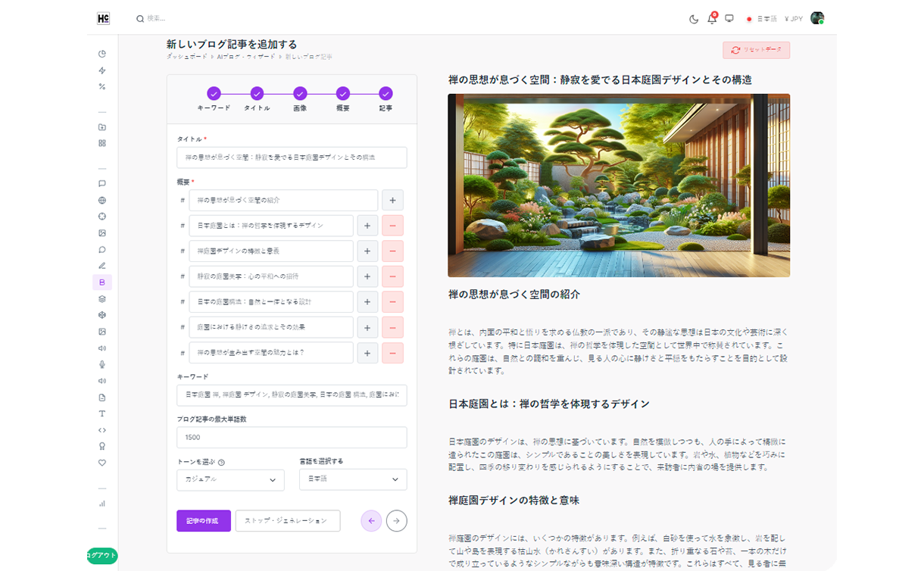Toggle dark mode with the moon icon
Viewport: 924px width, 574px height.
click(694, 19)
